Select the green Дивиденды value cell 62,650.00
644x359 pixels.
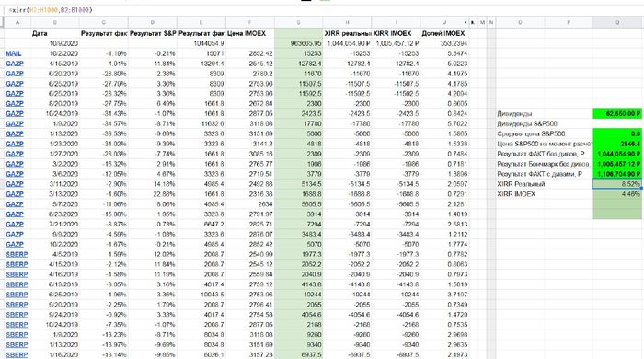coord(617,114)
